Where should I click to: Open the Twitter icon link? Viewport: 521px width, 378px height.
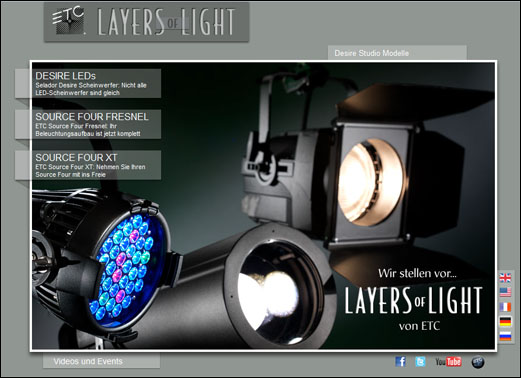[420, 362]
